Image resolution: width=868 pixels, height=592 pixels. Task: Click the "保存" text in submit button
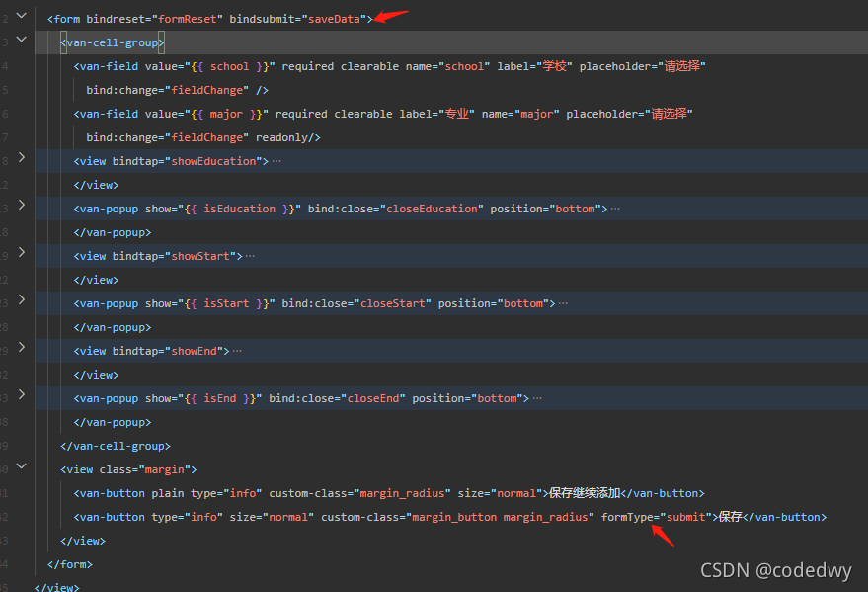point(730,517)
